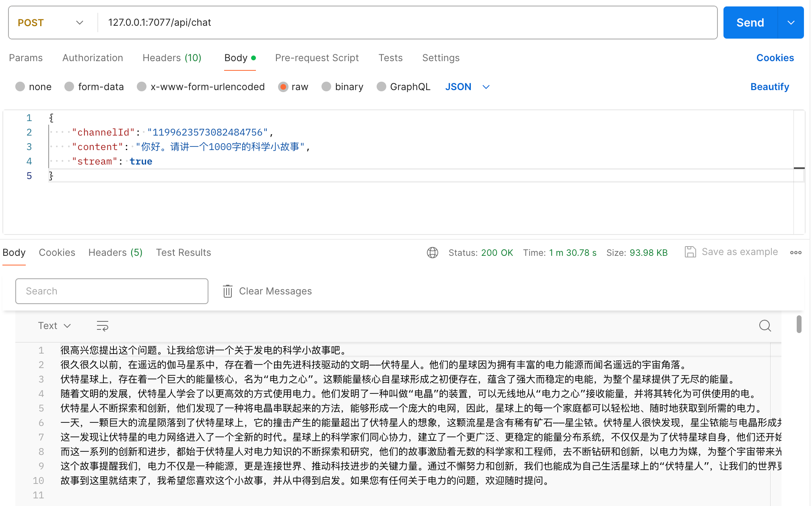Select the form-data radio option
Screen dimensions: 812x506
69,87
